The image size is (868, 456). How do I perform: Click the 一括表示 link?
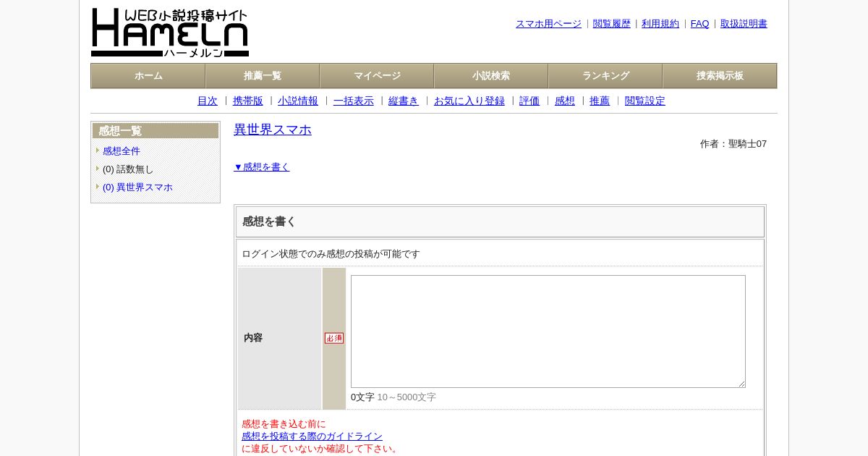tap(354, 101)
